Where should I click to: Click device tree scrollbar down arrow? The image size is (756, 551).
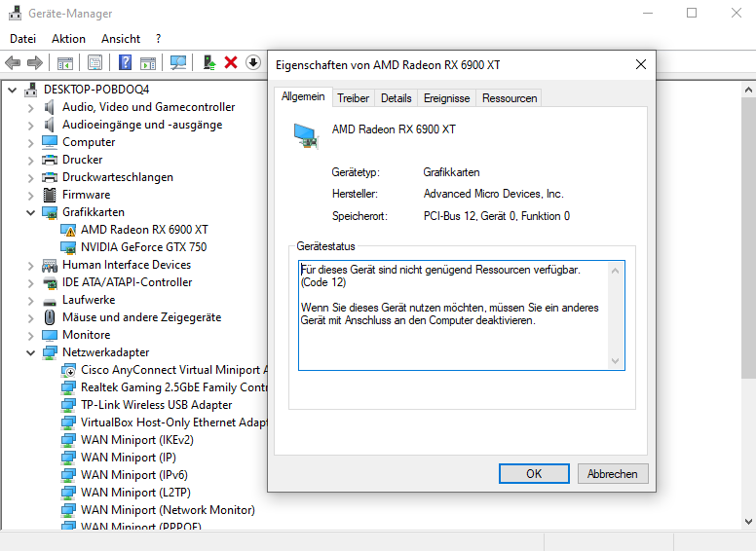point(748,522)
